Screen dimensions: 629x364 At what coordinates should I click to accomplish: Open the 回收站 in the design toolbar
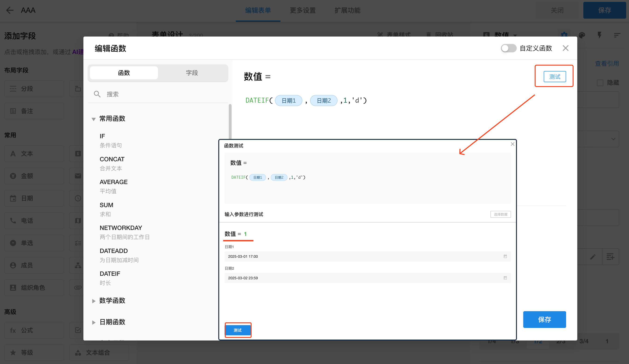440,34
